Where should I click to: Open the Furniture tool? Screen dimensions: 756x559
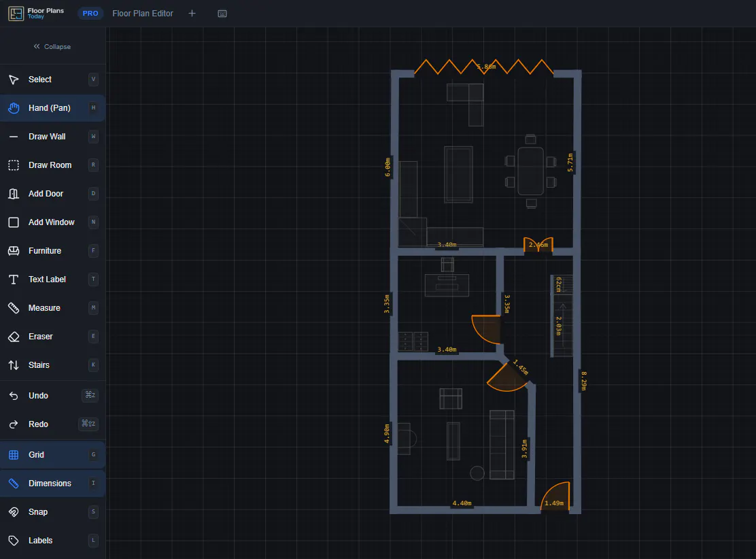pos(52,251)
